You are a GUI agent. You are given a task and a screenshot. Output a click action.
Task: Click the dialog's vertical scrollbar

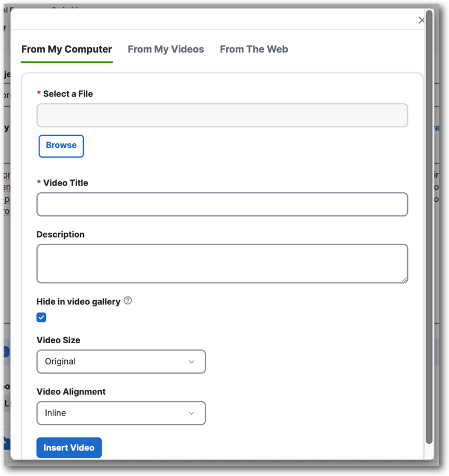tap(429, 227)
